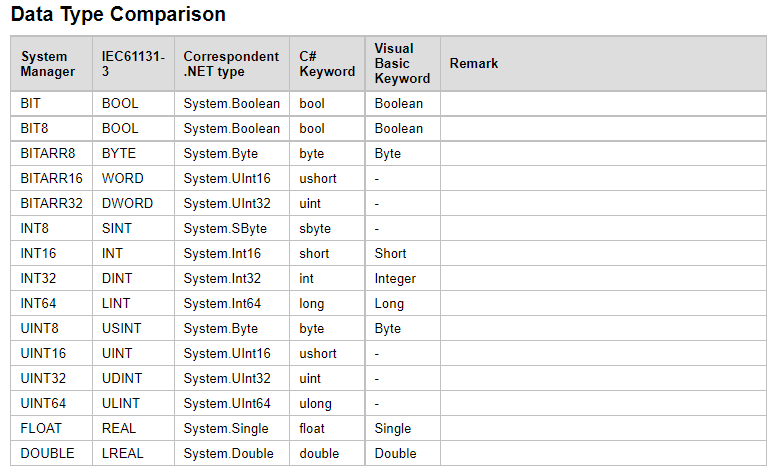Click the 'Integer' Visual Basic cell

pyautogui.click(x=403, y=279)
